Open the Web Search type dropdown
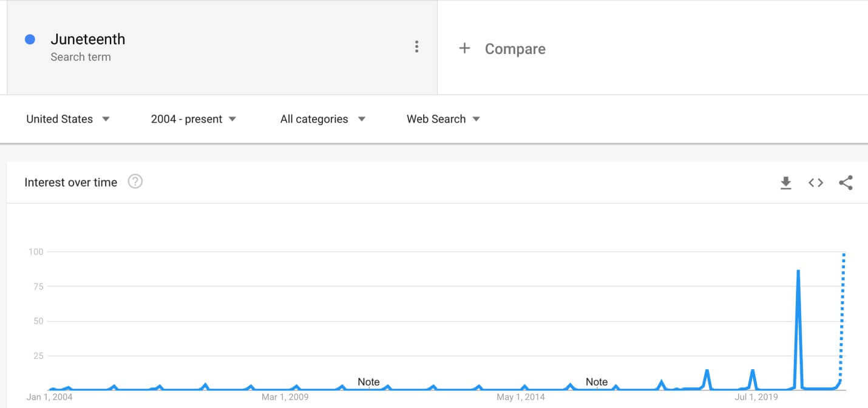This screenshot has height=408, width=868. [443, 119]
